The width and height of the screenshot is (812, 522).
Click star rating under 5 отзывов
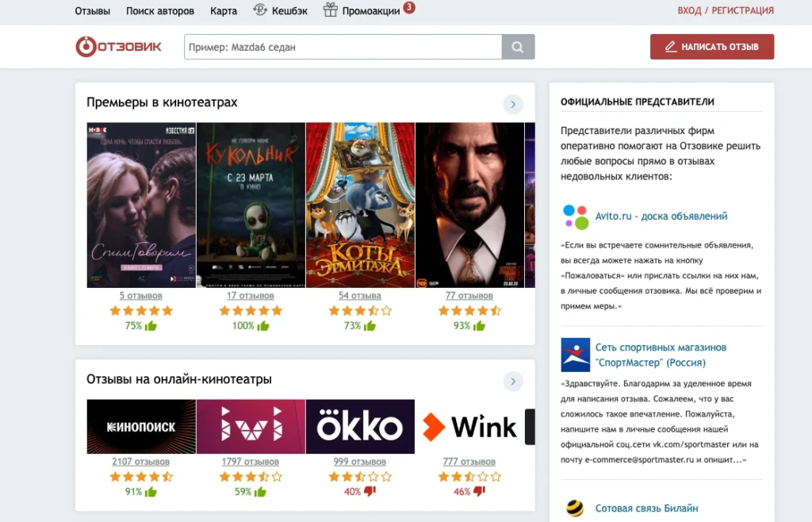point(141,311)
